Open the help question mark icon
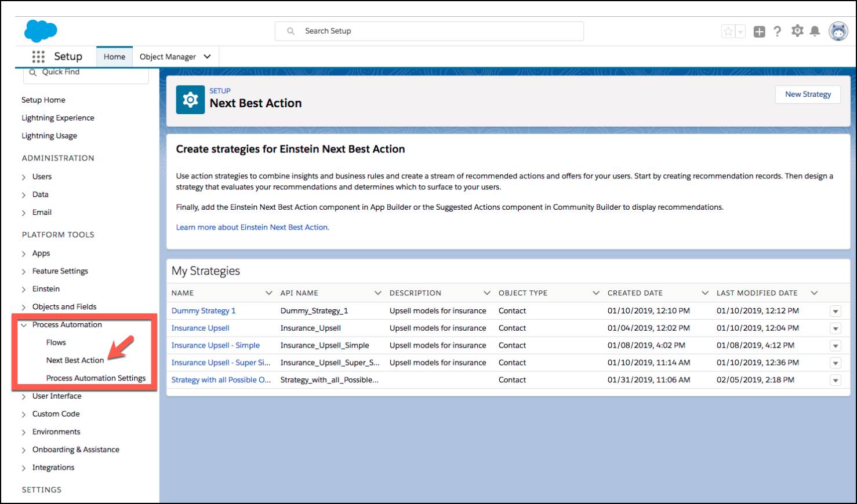 778,31
